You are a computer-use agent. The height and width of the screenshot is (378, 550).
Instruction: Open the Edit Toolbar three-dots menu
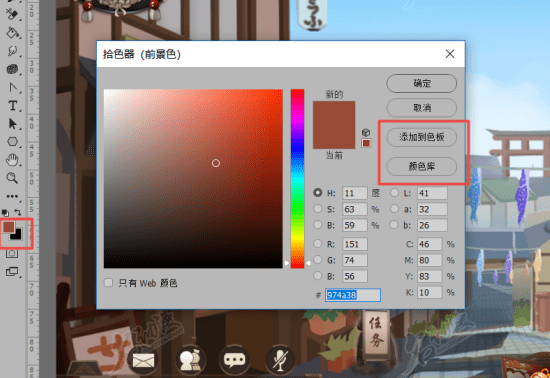12,196
